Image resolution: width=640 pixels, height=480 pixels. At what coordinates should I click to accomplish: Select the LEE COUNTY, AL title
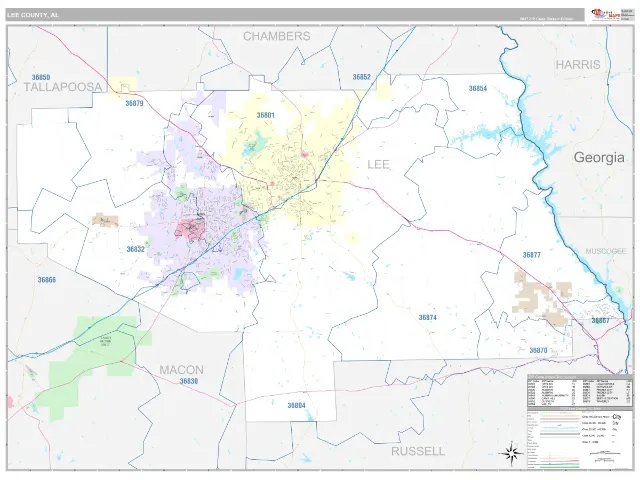[33, 15]
